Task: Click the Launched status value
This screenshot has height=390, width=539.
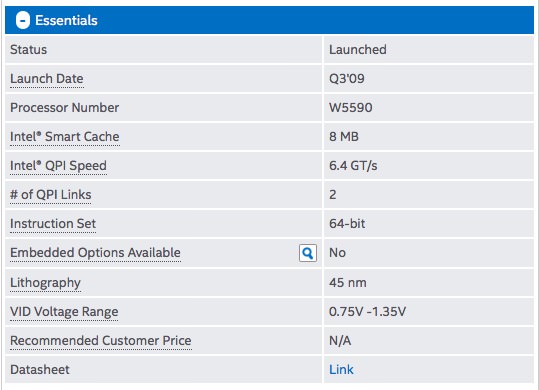Action: click(358, 50)
